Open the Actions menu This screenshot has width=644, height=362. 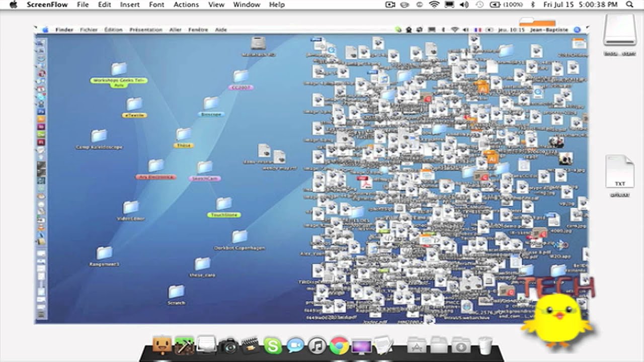(x=186, y=5)
